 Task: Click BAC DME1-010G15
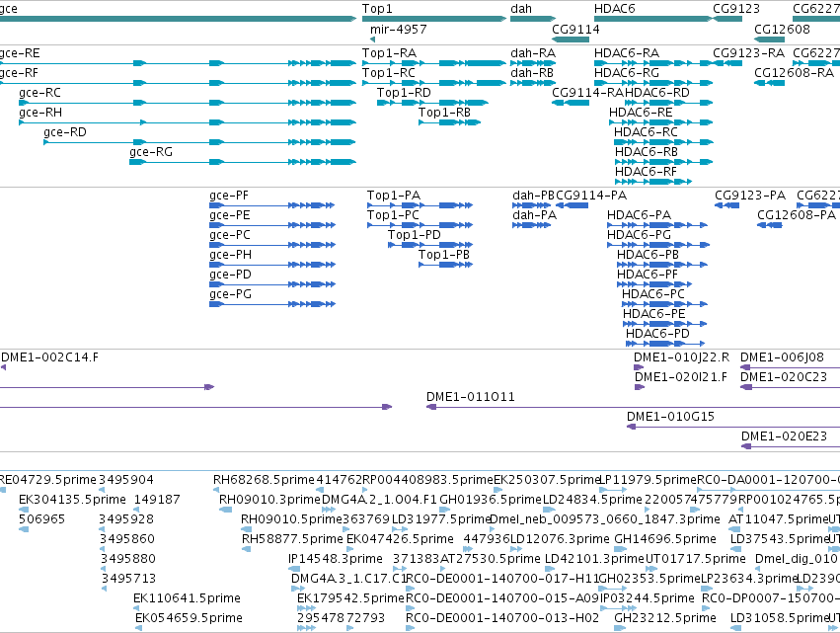(670, 417)
